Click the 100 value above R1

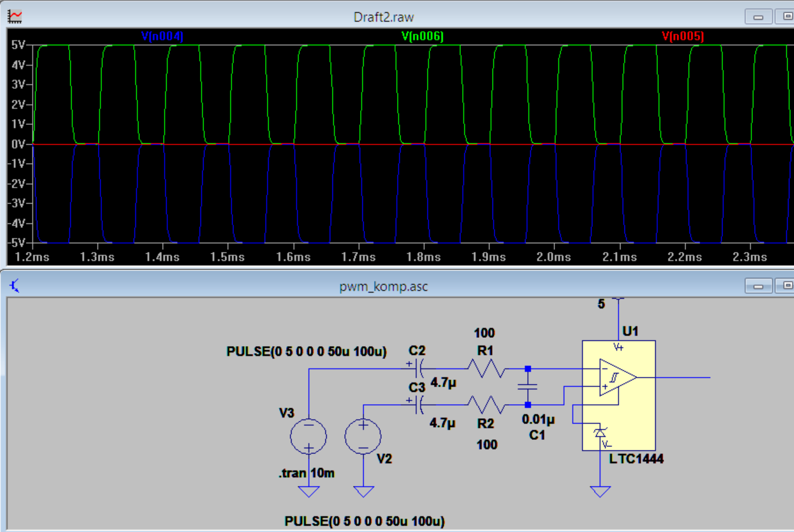484,333
